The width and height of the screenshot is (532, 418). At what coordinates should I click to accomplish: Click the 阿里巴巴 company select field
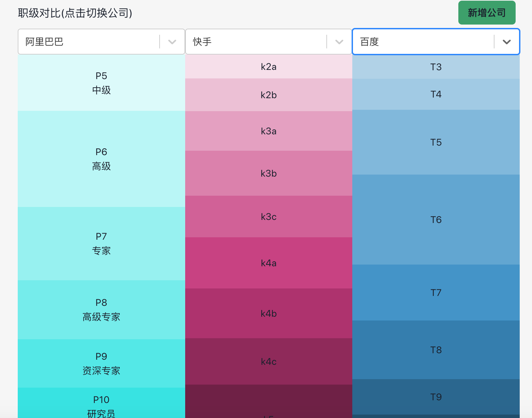coord(89,42)
